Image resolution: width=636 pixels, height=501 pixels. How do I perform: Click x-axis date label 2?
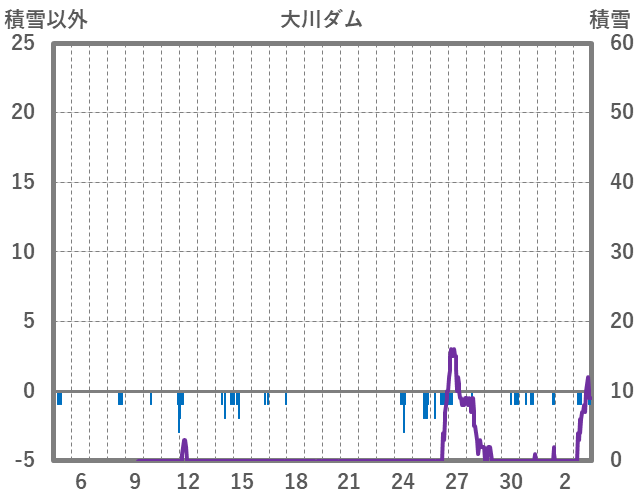565,480
